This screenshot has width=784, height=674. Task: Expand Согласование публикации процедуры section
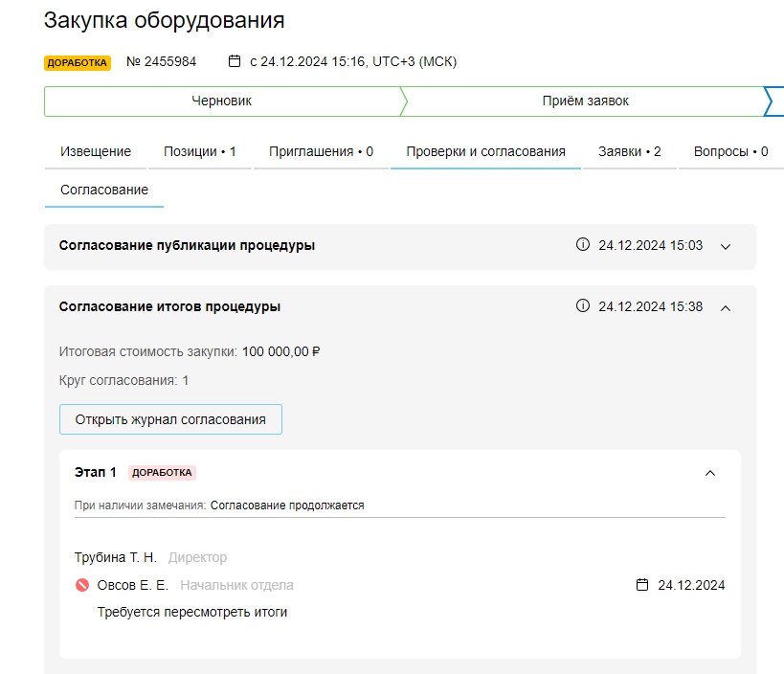click(x=726, y=246)
